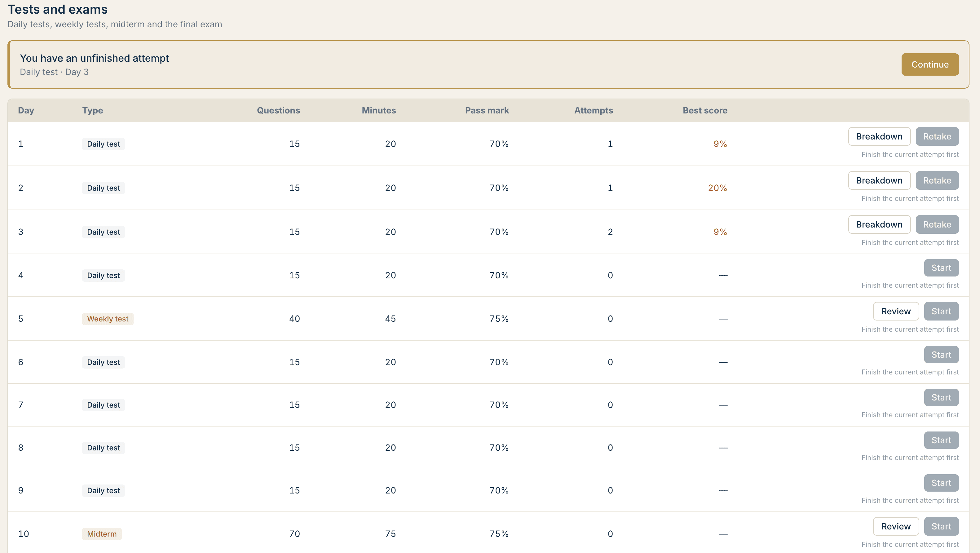Start the Day 5 weekly test

pos(941,311)
